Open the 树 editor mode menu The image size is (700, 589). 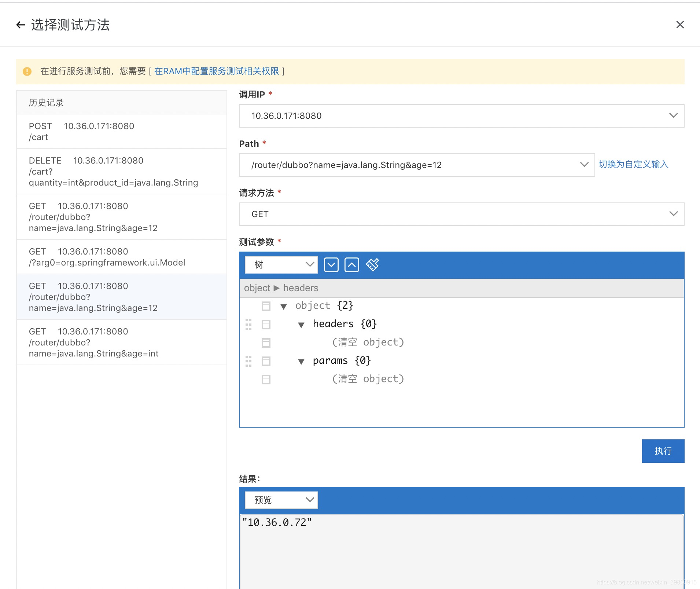281,265
